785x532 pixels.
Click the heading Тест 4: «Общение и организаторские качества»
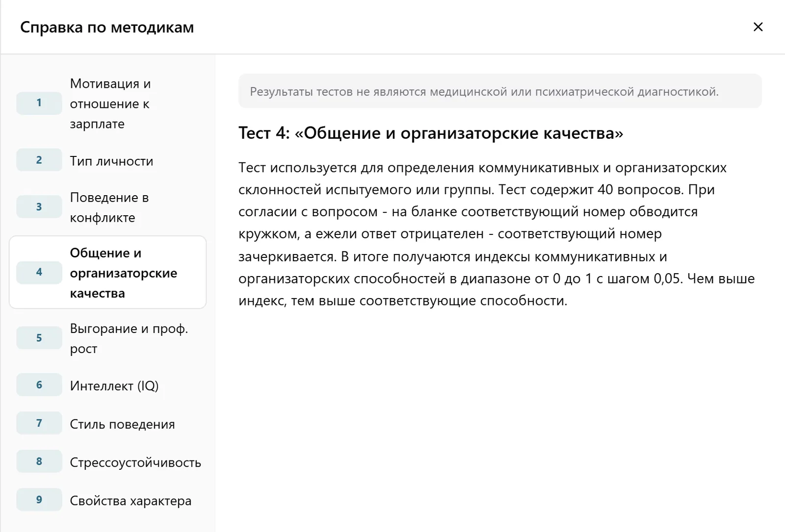point(431,133)
